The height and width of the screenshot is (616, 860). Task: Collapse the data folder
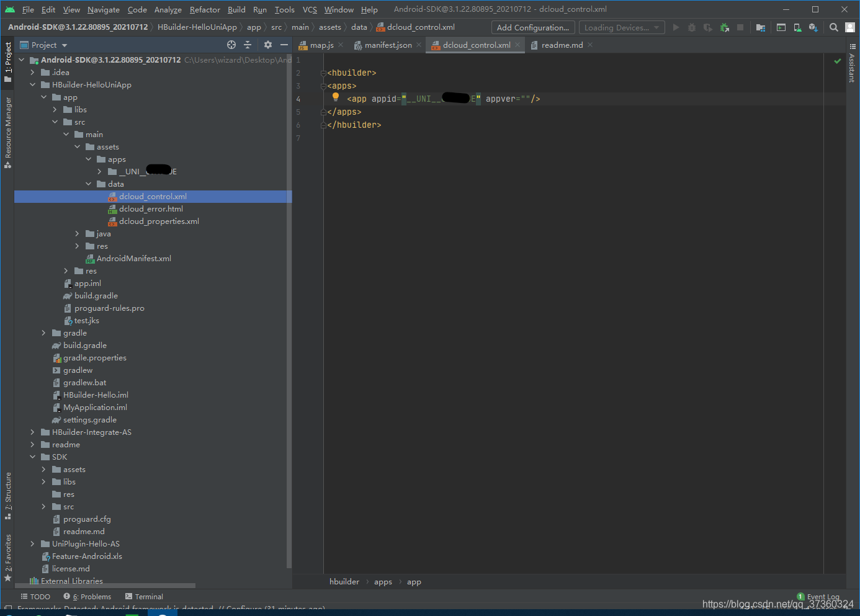coord(88,184)
